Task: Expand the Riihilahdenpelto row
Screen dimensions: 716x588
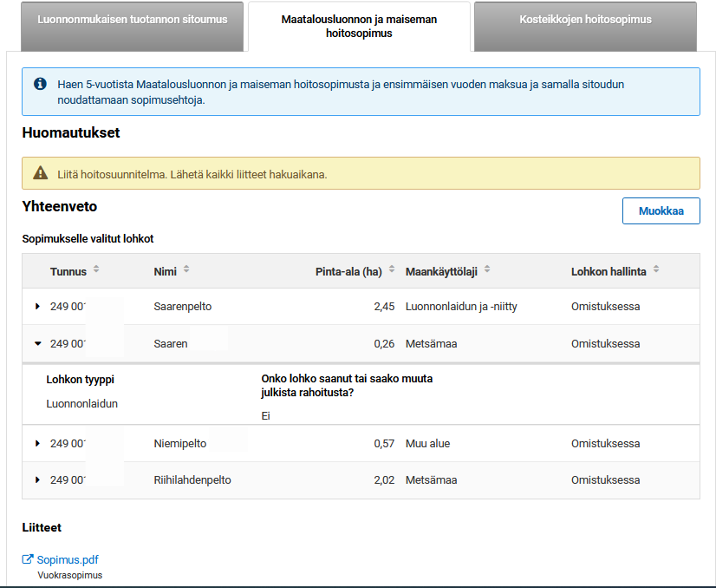Action: click(38, 480)
